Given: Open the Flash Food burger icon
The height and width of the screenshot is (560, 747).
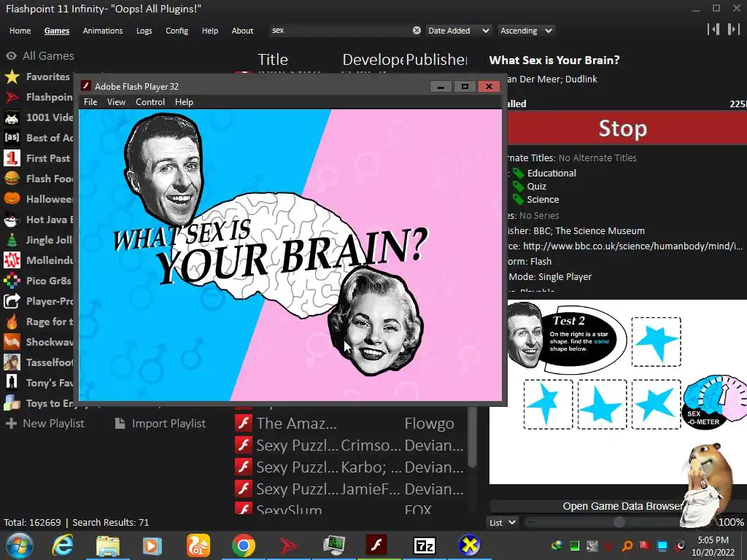Looking at the screenshot, I should coord(12,179).
